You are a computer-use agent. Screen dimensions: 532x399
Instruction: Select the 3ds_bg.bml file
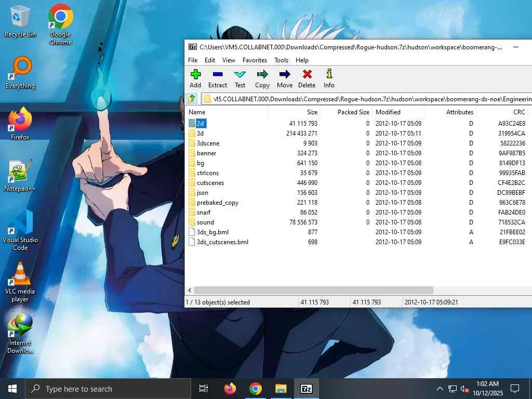(212, 232)
